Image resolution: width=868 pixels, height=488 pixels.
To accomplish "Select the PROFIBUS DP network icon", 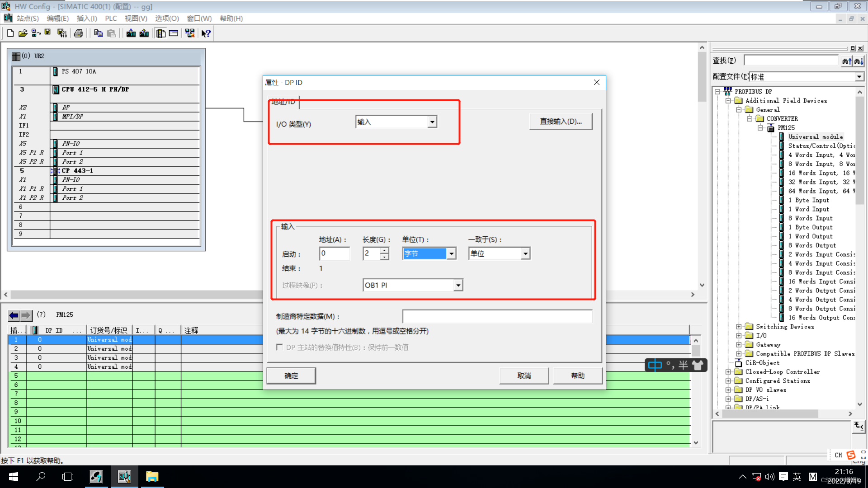I will point(727,91).
